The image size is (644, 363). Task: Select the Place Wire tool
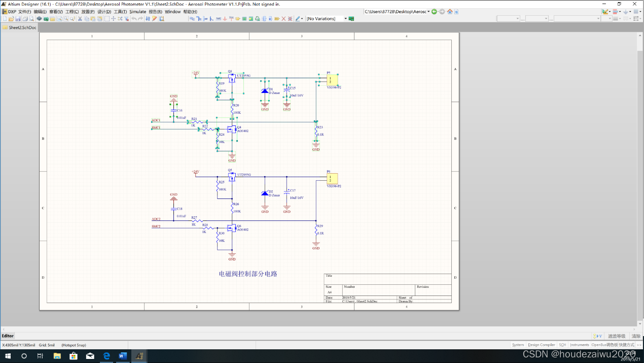[192, 19]
